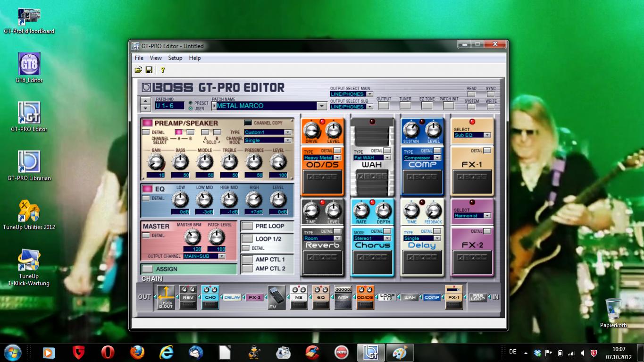This screenshot has width=644, height=362.
Task: Expand the OD/DS type Heavy Metal dropdown
Action: click(x=337, y=158)
